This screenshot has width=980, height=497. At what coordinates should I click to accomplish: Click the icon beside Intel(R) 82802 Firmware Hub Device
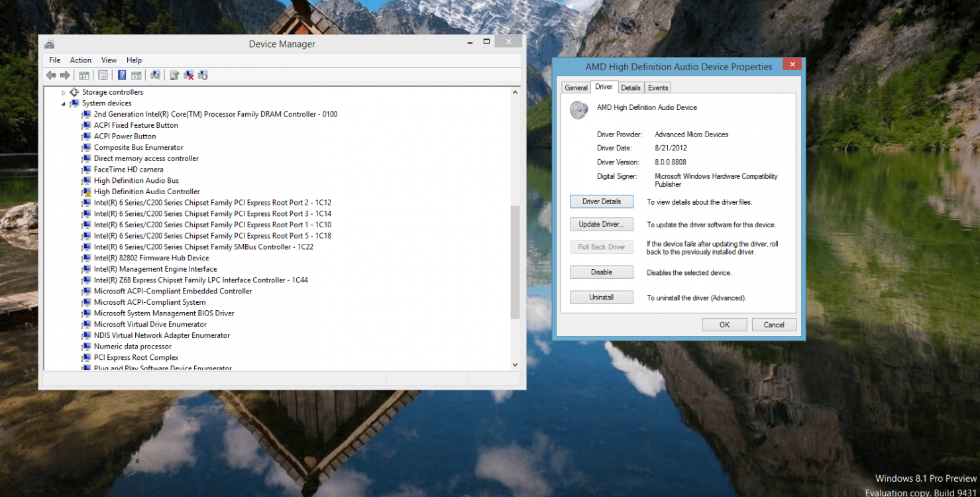[x=85, y=258]
